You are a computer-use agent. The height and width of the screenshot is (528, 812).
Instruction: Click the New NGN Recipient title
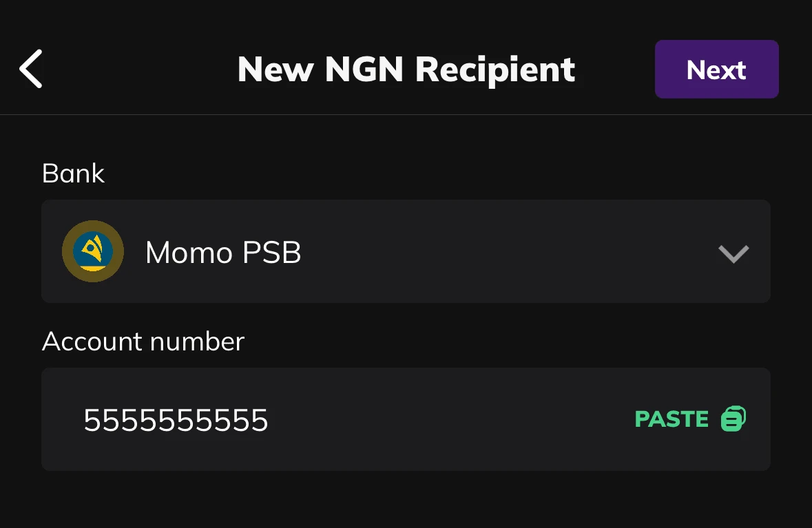[x=406, y=70]
